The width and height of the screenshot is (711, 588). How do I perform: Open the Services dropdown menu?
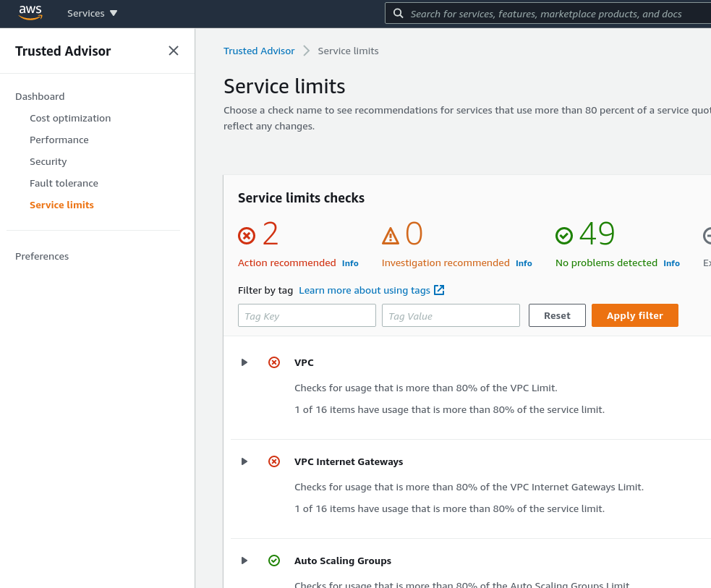pyautogui.click(x=92, y=14)
